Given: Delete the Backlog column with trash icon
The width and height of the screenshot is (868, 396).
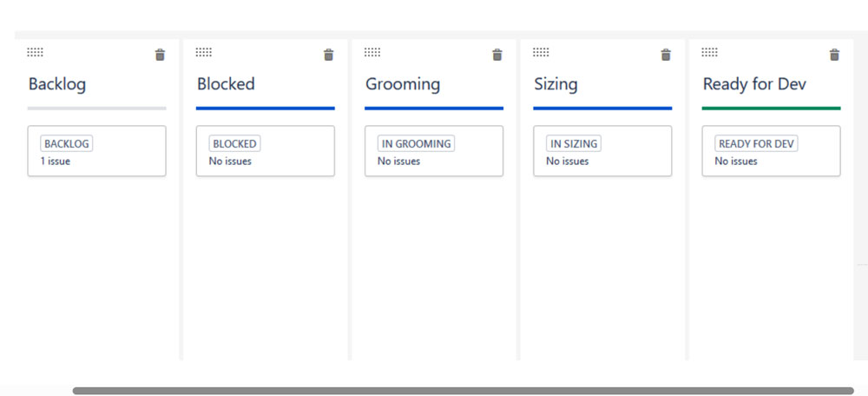Looking at the screenshot, I should (x=160, y=55).
